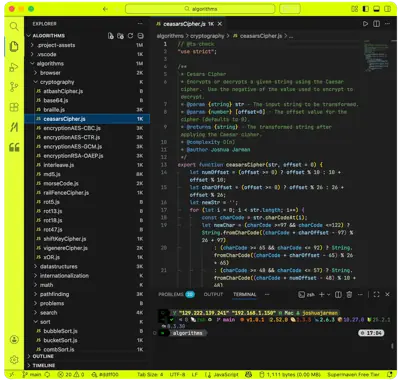Expand the OUTLINE section

87,356
